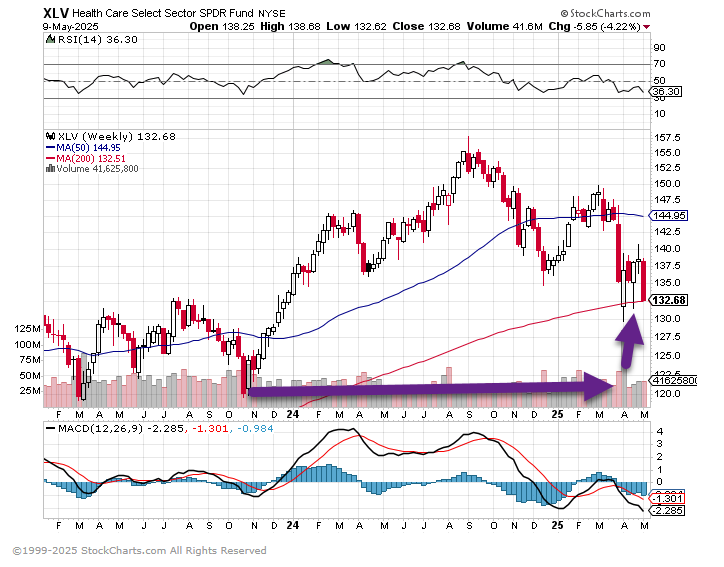Click 25 year label under MACD panel

pyautogui.click(x=558, y=525)
